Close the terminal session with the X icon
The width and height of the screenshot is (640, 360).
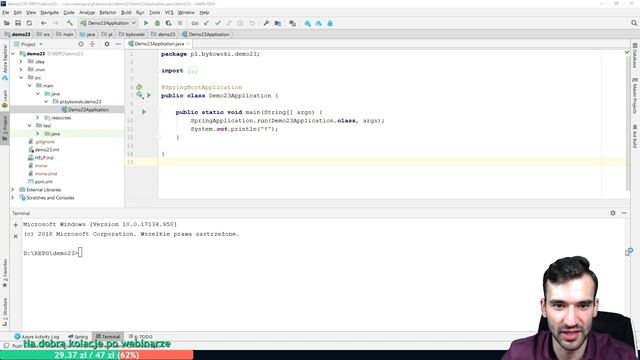pos(16,236)
